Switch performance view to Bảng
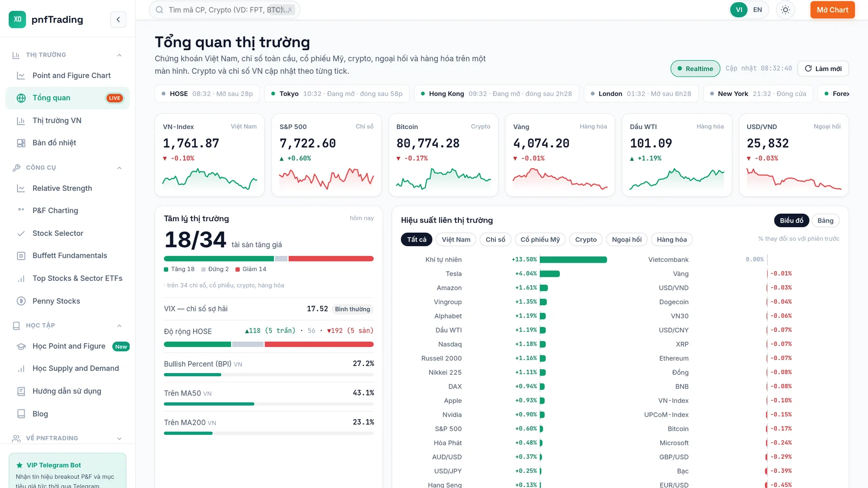 point(825,221)
